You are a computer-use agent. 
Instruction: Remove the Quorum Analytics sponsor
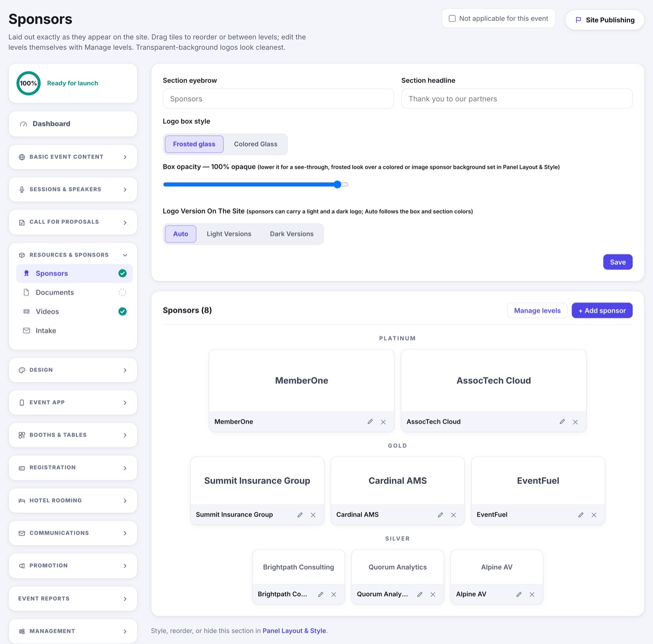point(433,594)
